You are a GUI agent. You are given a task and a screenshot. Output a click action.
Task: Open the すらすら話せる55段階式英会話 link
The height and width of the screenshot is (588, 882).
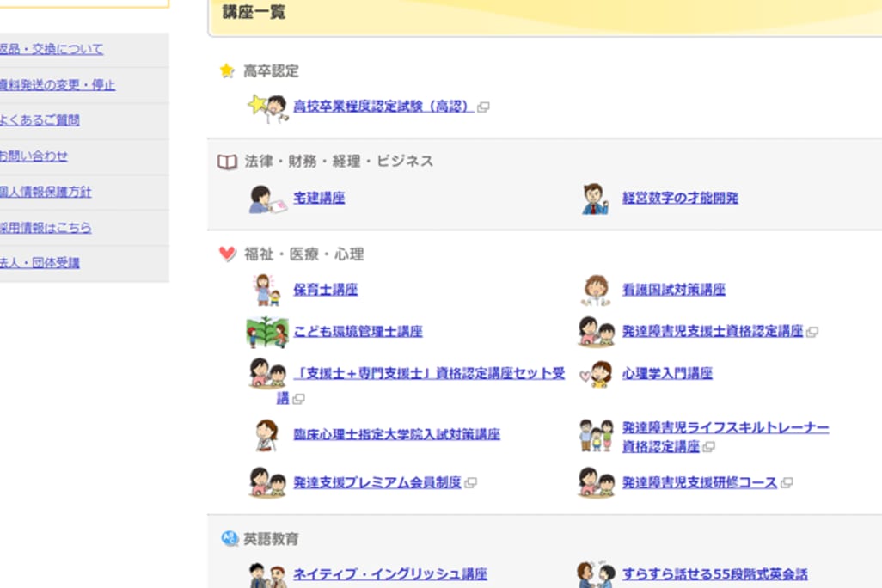click(714, 574)
